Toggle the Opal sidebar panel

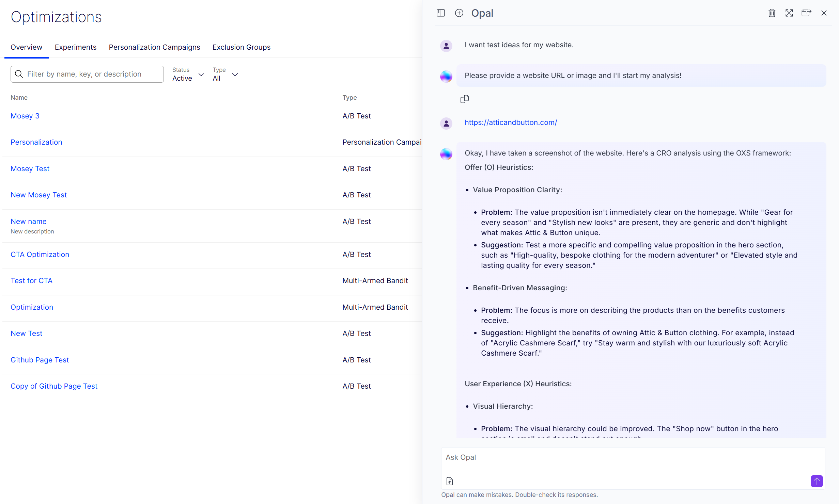tap(440, 13)
